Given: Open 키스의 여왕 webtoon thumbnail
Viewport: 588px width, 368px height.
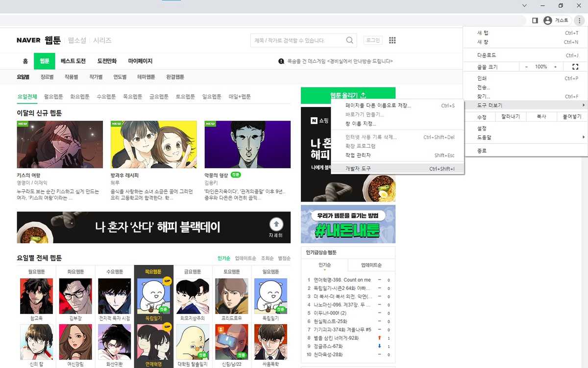Looking at the screenshot, I should [60, 145].
